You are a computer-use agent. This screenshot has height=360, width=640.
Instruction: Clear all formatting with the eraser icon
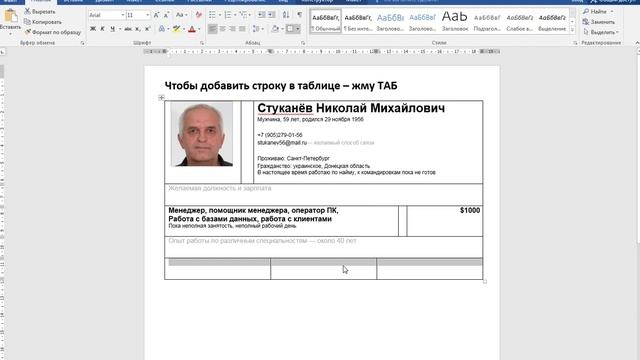tap(199, 15)
